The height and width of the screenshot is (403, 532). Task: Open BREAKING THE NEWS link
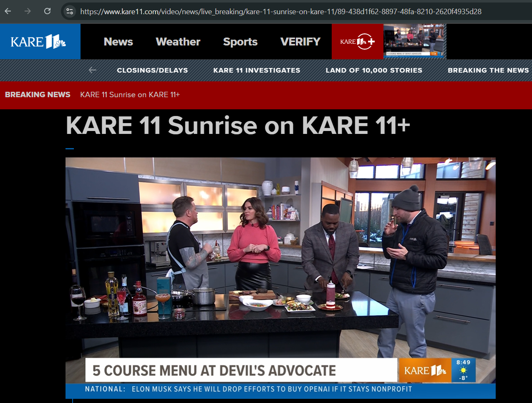point(488,70)
